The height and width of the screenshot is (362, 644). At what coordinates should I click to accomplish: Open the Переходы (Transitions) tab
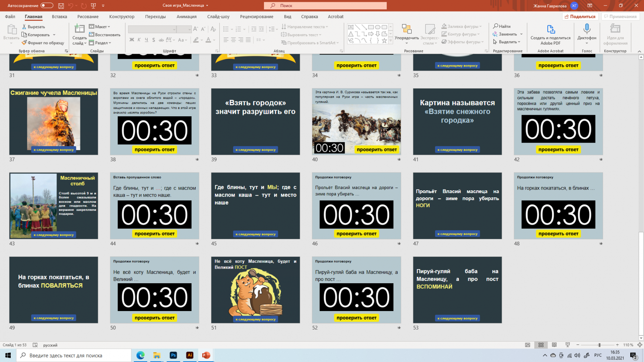155,17
